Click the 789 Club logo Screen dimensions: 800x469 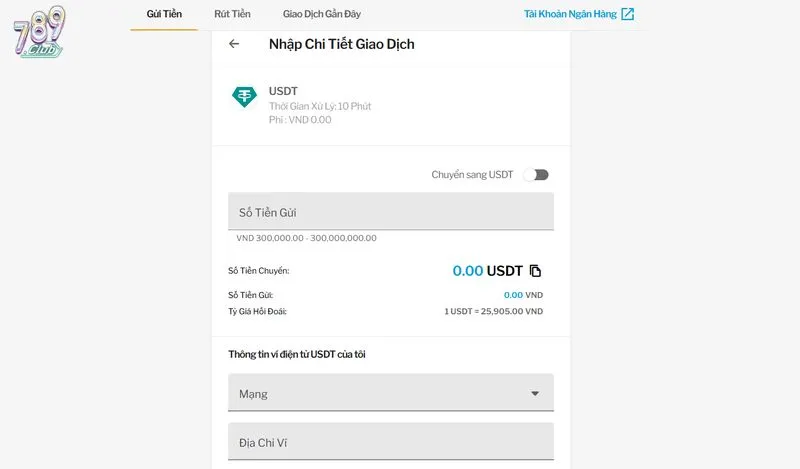[39, 32]
